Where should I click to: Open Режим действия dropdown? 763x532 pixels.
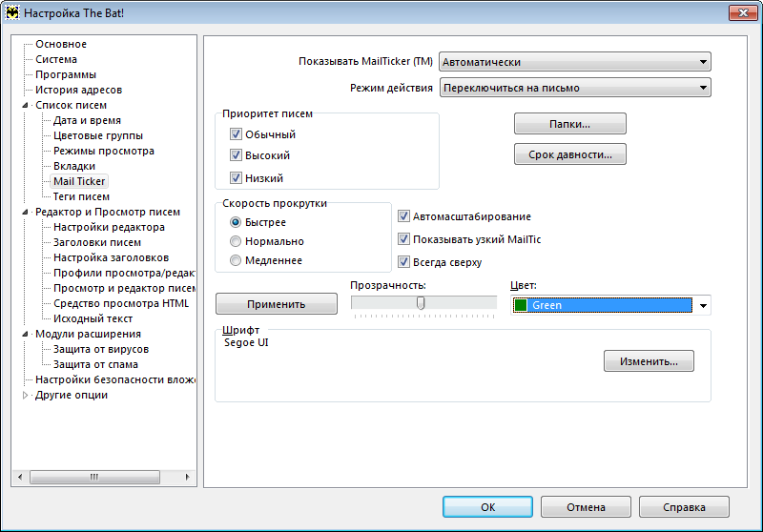[x=575, y=88]
